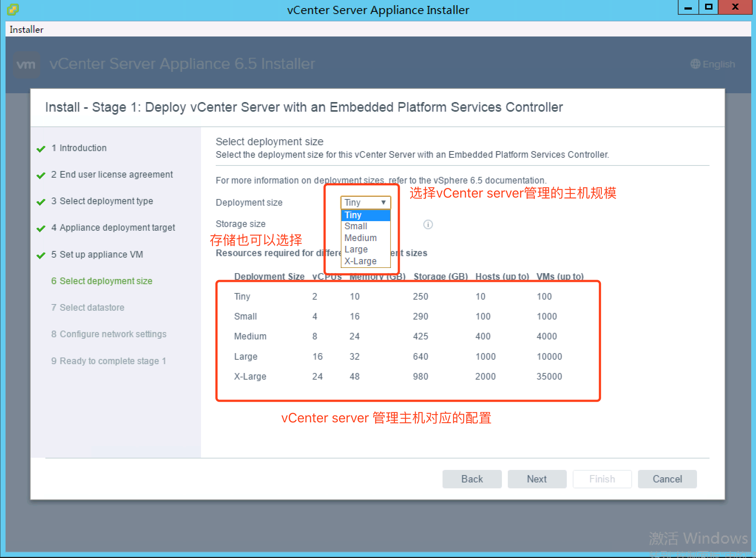Close the vCenter Server Appliance Installer window

(735, 7)
